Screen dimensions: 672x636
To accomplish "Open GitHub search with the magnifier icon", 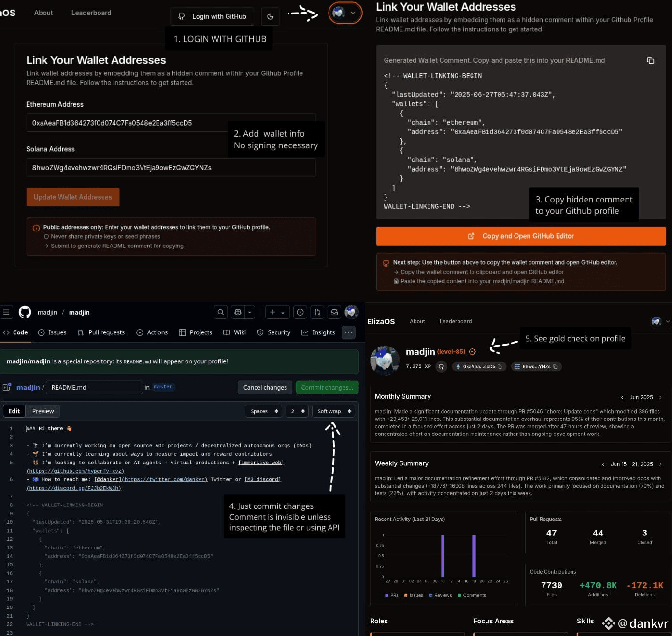I will coord(221,312).
